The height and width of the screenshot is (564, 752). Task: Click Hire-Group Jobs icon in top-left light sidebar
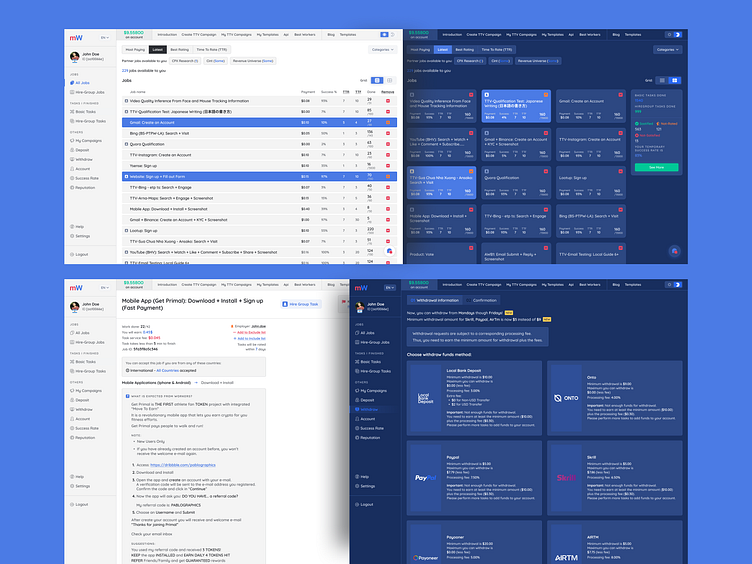[72, 92]
